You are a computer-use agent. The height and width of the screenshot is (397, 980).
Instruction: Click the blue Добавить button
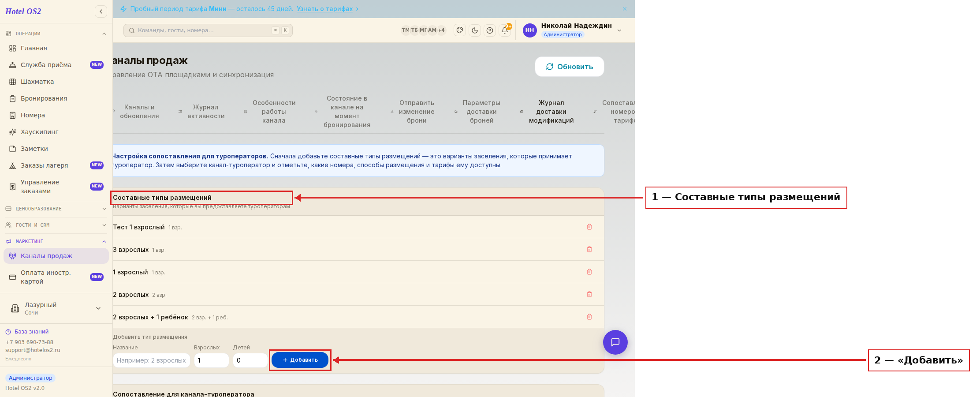[300, 360]
